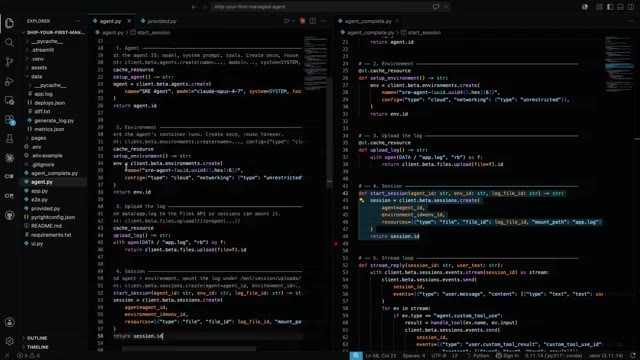The height and width of the screenshot is (360, 640).
Task: Click the errors and warnings count in the status bar
Action: coord(29,356)
